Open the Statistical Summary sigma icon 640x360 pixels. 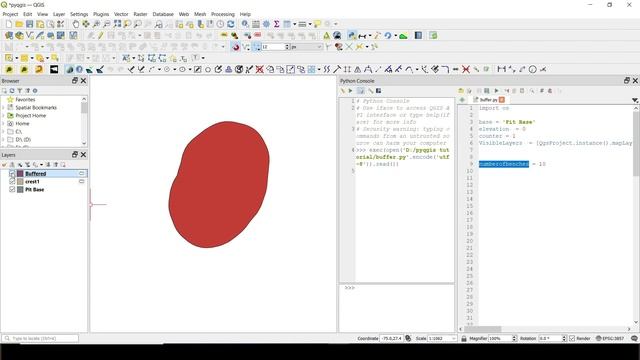point(276,24)
